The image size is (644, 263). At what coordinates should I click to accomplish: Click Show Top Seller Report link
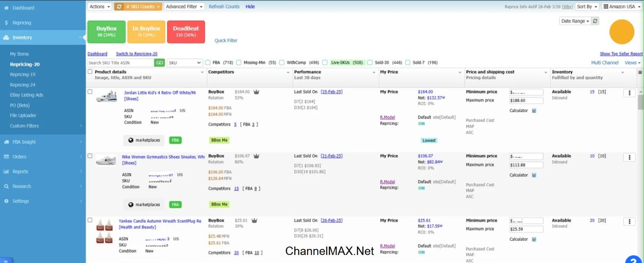point(621,54)
